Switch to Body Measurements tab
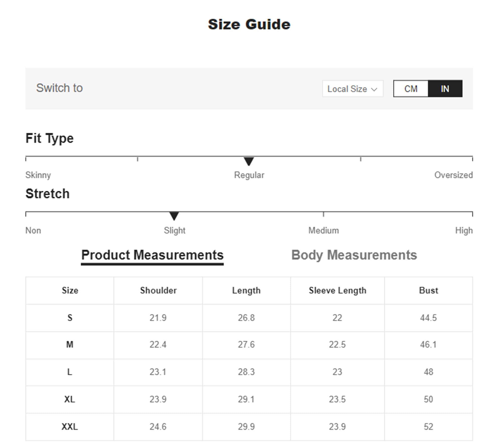The height and width of the screenshot is (448, 486). (x=354, y=255)
